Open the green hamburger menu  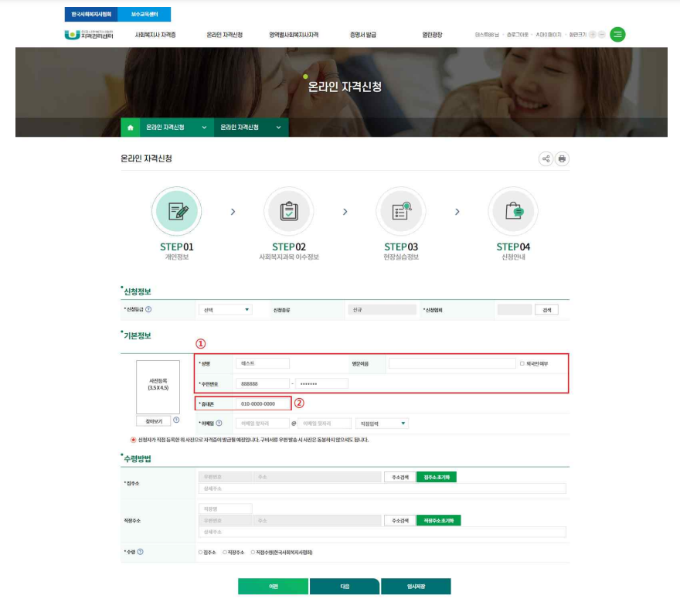pos(617,34)
